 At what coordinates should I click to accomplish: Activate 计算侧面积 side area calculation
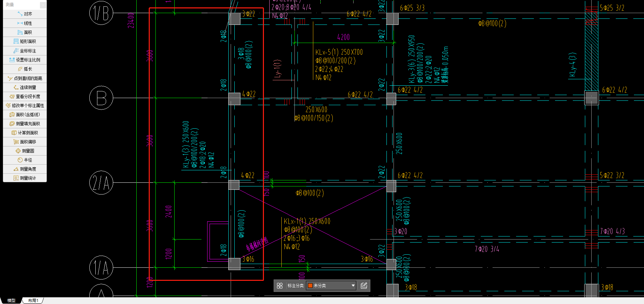(25, 133)
